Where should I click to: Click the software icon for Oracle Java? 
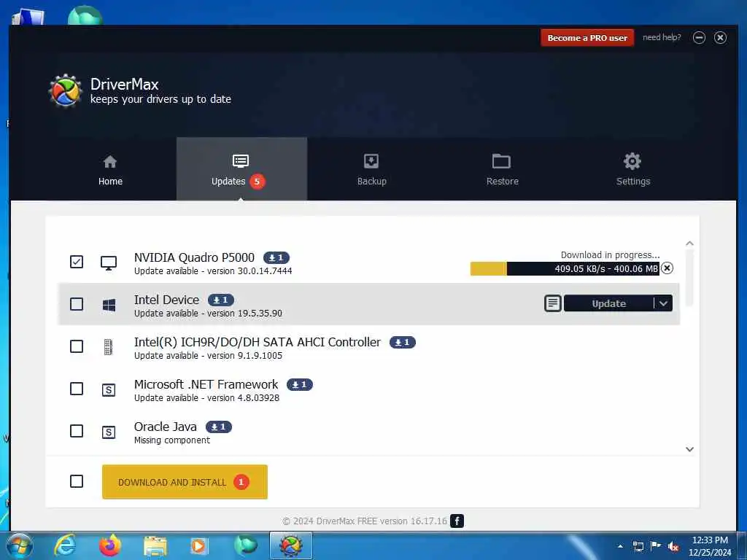[109, 432]
